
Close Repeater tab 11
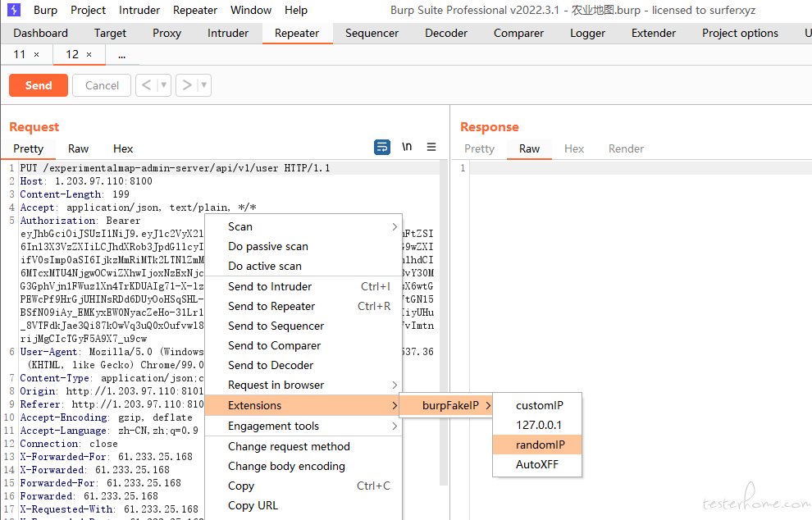(x=36, y=54)
